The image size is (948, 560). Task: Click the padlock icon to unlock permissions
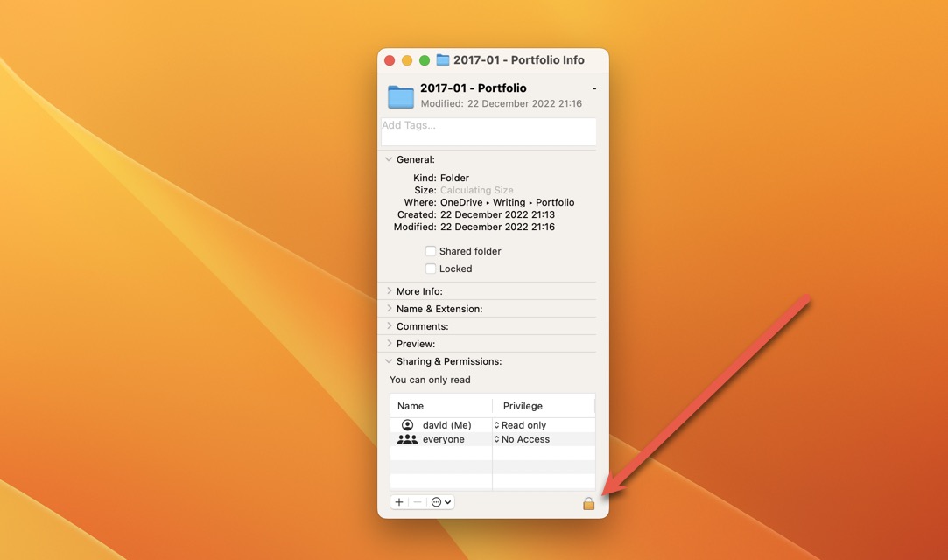tap(588, 503)
